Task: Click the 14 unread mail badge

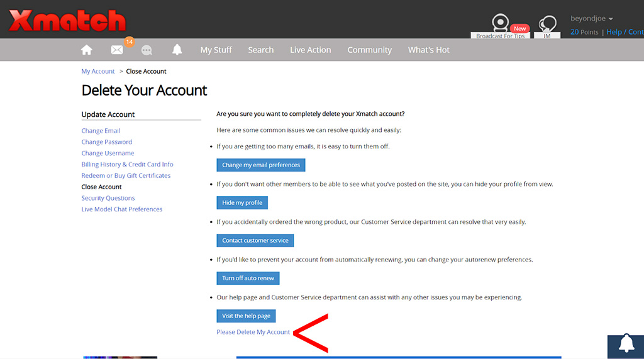Action: 129,41
